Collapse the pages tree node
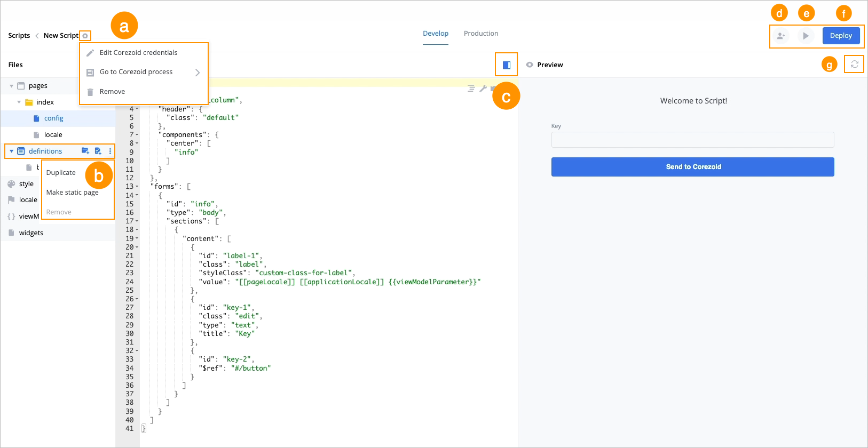868x448 pixels. click(11, 86)
